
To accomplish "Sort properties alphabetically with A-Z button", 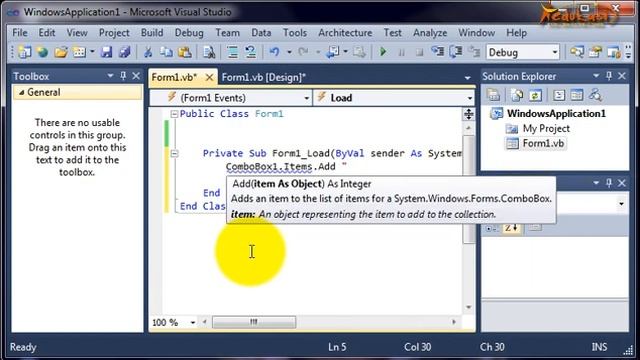I will (x=511, y=228).
